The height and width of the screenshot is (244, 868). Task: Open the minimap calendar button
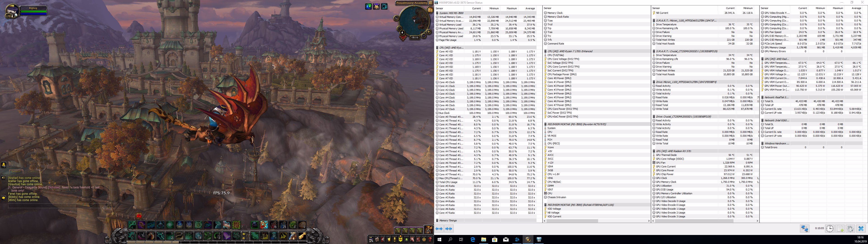tap(430, 10)
